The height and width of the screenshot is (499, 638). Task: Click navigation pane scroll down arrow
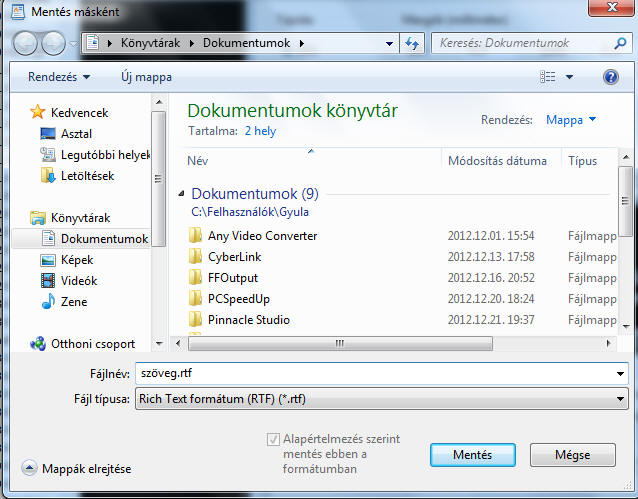point(159,344)
